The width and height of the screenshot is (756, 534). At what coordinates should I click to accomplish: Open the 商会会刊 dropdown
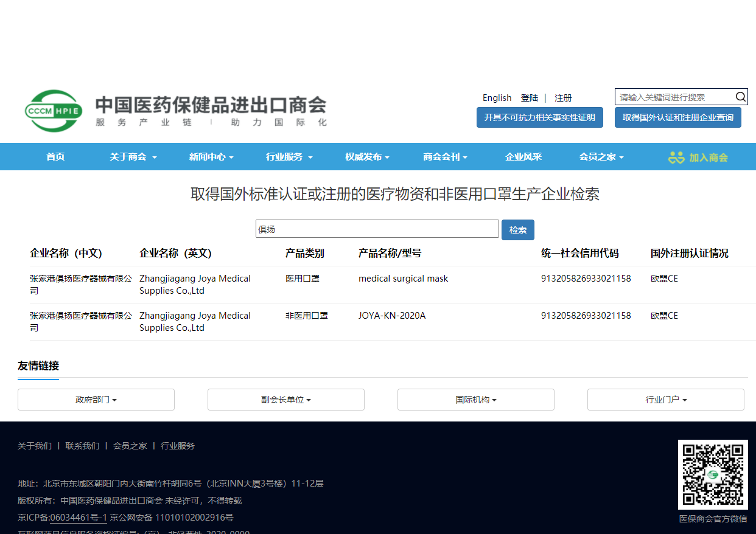click(445, 157)
